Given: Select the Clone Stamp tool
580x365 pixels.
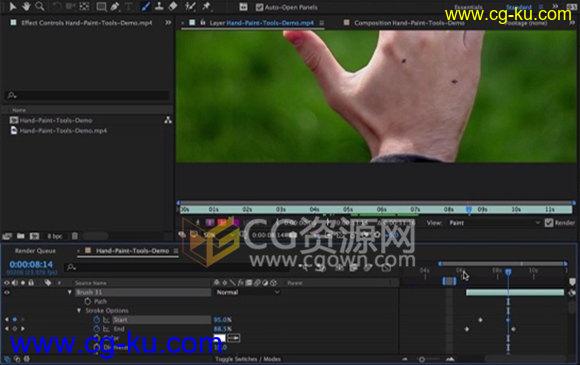Looking at the screenshot, I should 159,6.
